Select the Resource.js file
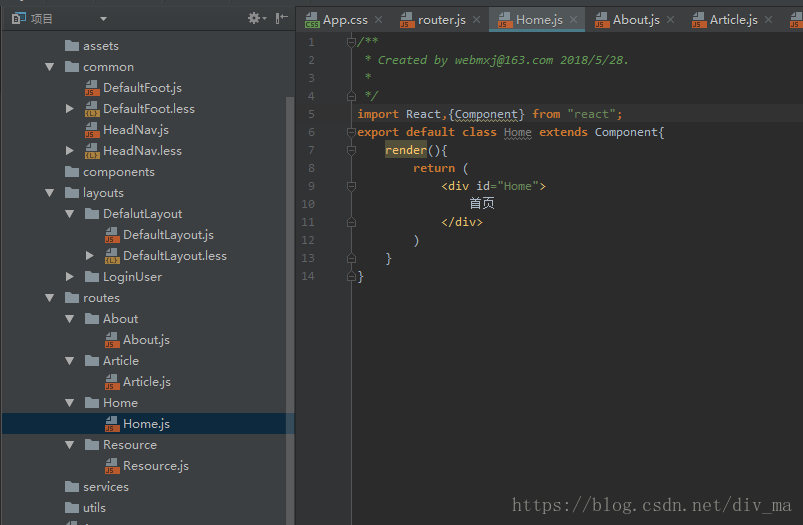803x525 pixels. pos(147,466)
